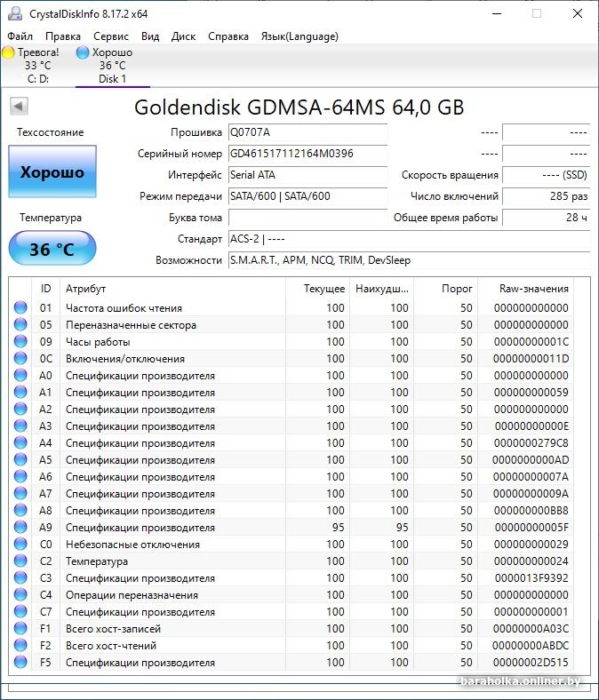Click the Интерфейс field Serial ATA

pos(307,175)
